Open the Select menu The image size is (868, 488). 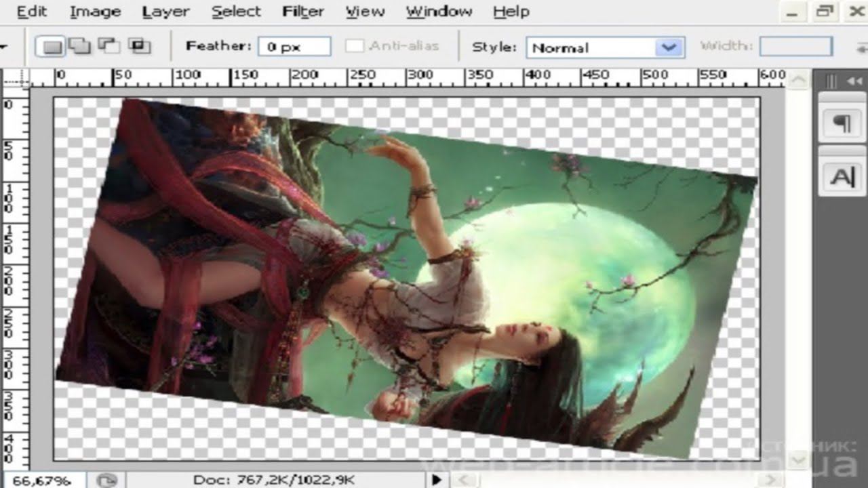[x=236, y=12]
